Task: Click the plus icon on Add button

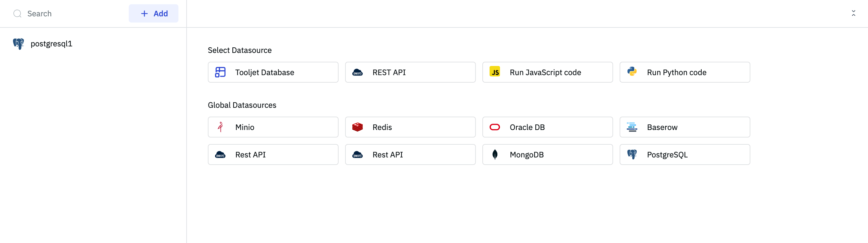Action: (144, 13)
